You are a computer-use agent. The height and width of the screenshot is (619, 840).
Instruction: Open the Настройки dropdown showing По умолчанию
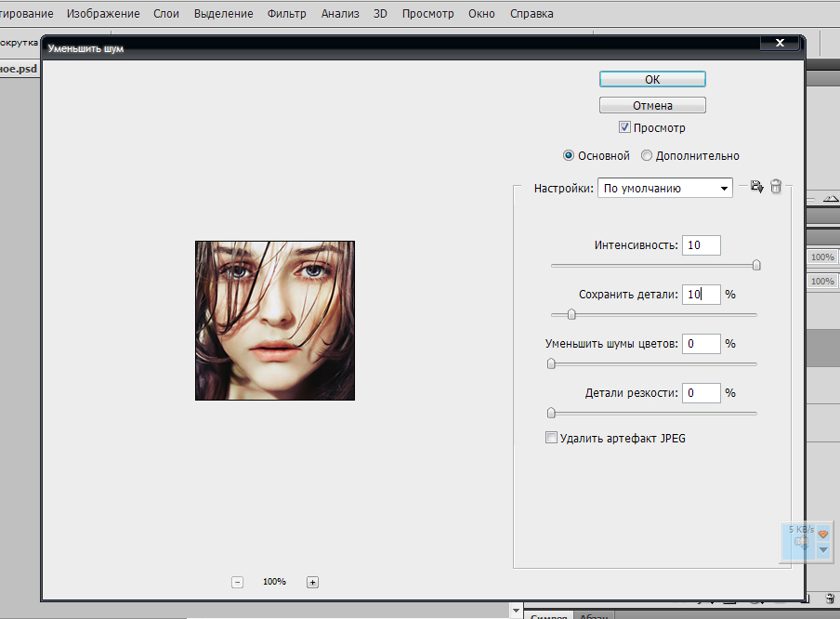664,188
